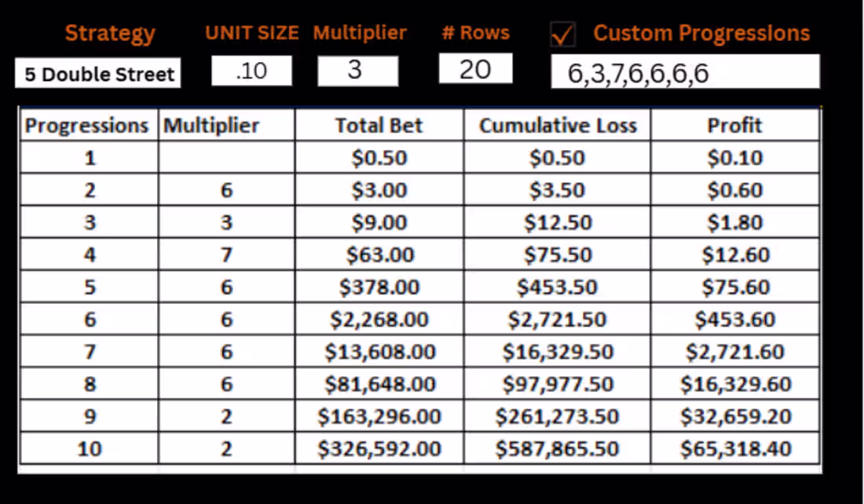
Task: Select progression number 10 cell
Action: pos(90,448)
